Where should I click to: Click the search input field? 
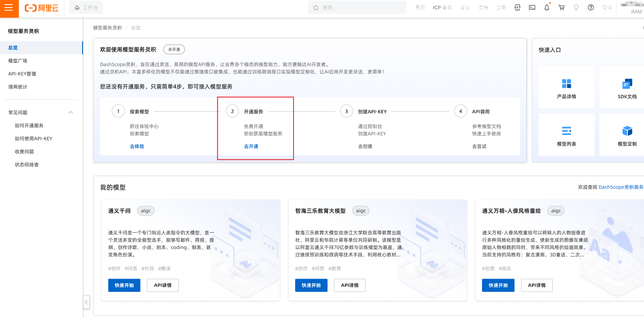coord(357,7)
